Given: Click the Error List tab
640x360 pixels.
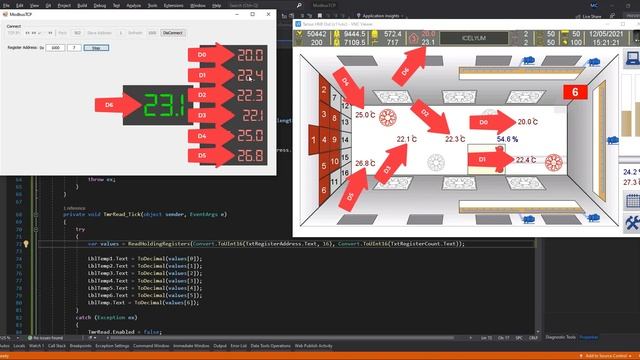Looking at the screenshot, I should click(238, 346).
